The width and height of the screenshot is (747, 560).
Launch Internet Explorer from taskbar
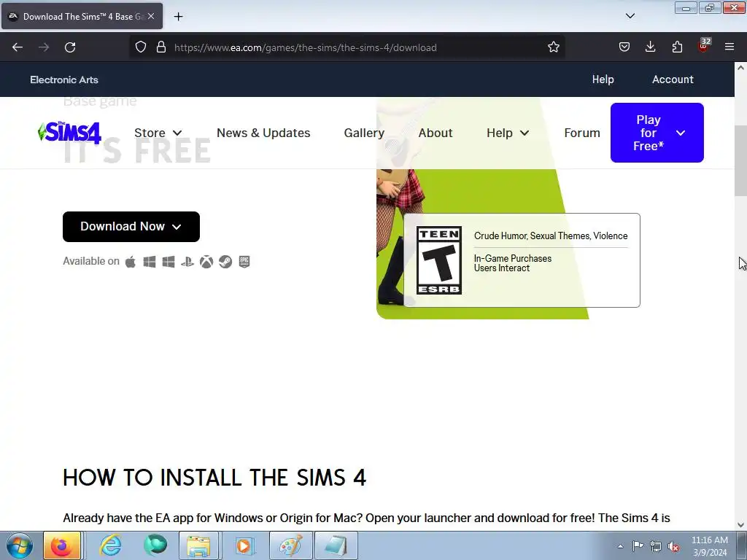(x=110, y=545)
